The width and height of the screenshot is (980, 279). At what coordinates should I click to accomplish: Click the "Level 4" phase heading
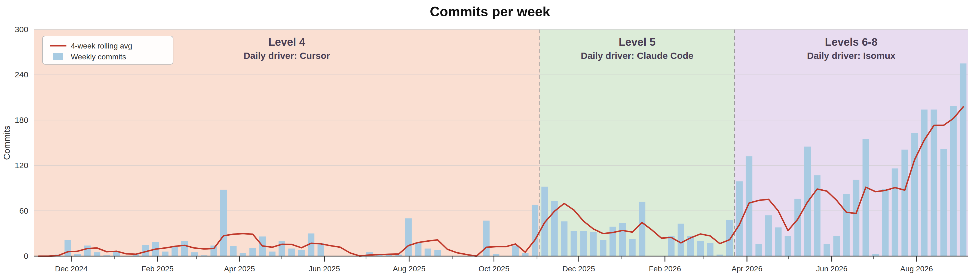coord(286,42)
